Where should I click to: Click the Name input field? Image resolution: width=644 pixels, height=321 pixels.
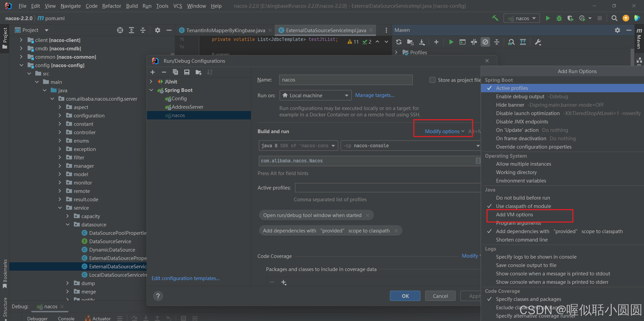(345, 80)
